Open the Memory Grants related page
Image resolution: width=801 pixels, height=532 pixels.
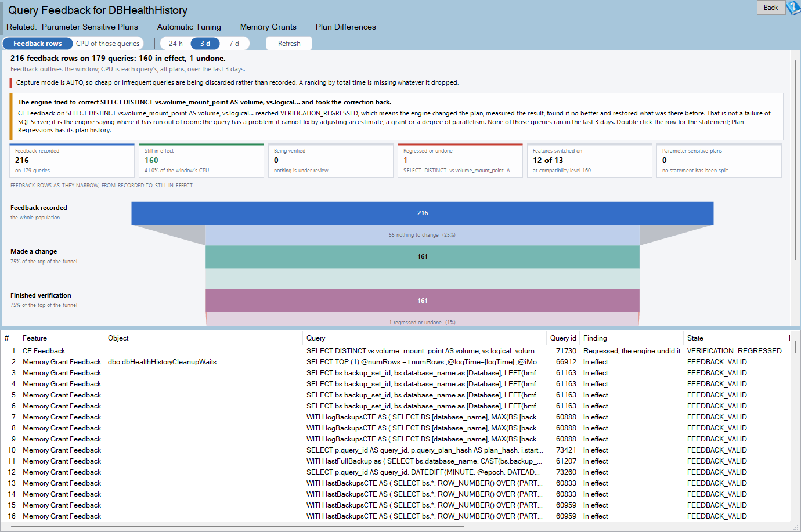point(268,27)
